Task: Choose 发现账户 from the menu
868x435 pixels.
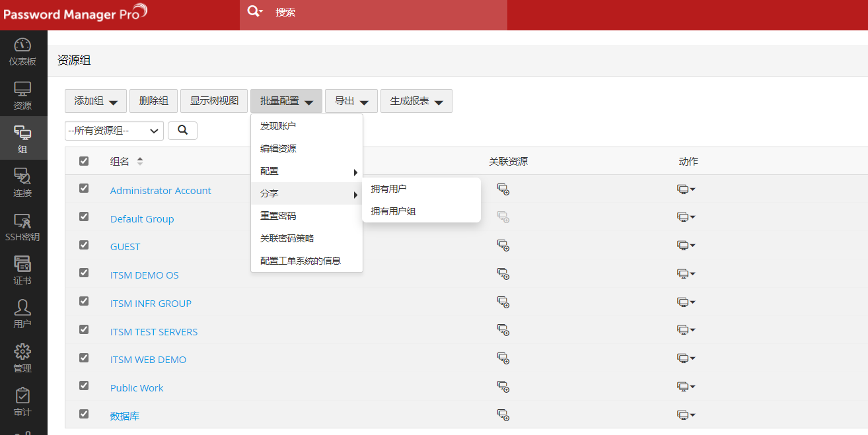Action: pyautogui.click(x=307, y=126)
